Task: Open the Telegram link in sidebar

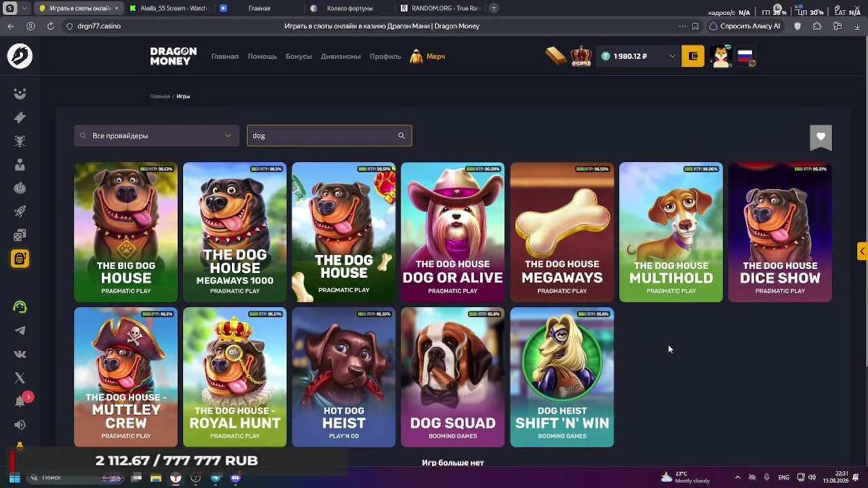Action: click(x=20, y=331)
